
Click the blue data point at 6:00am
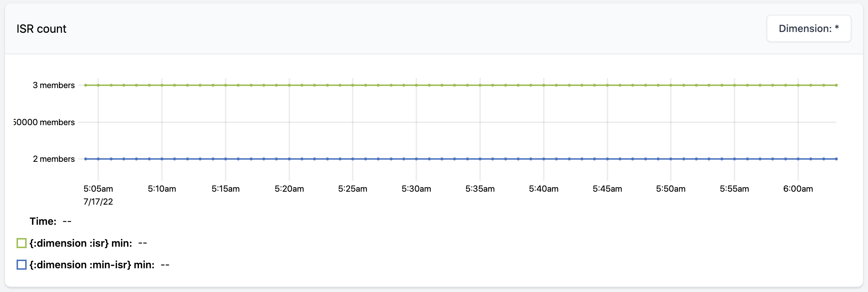[798, 159]
